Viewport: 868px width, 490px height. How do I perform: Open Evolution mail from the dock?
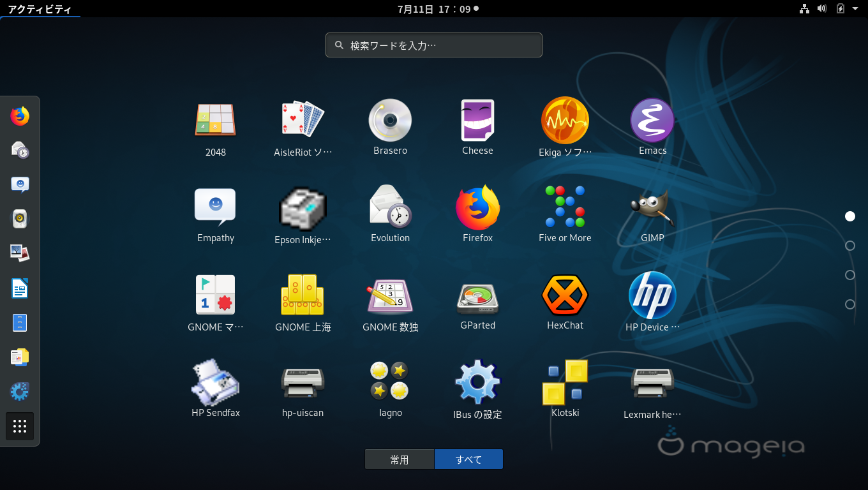pyautogui.click(x=20, y=150)
